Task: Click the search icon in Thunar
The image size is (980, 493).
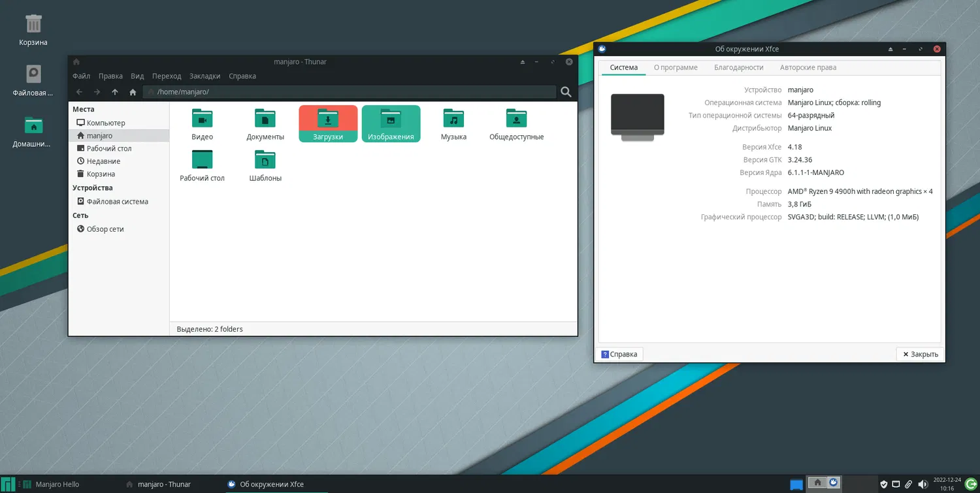Action: point(566,92)
